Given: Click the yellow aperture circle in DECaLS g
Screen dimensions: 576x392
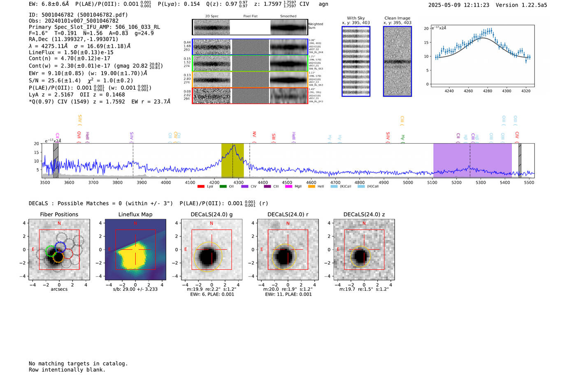Looking at the screenshot, I should click(x=208, y=256).
